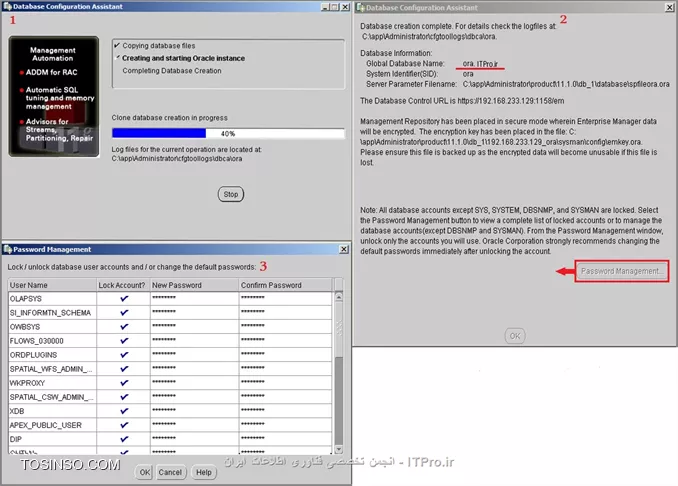
Task: Toggle lock account for OLAPSYS
Action: (124, 298)
